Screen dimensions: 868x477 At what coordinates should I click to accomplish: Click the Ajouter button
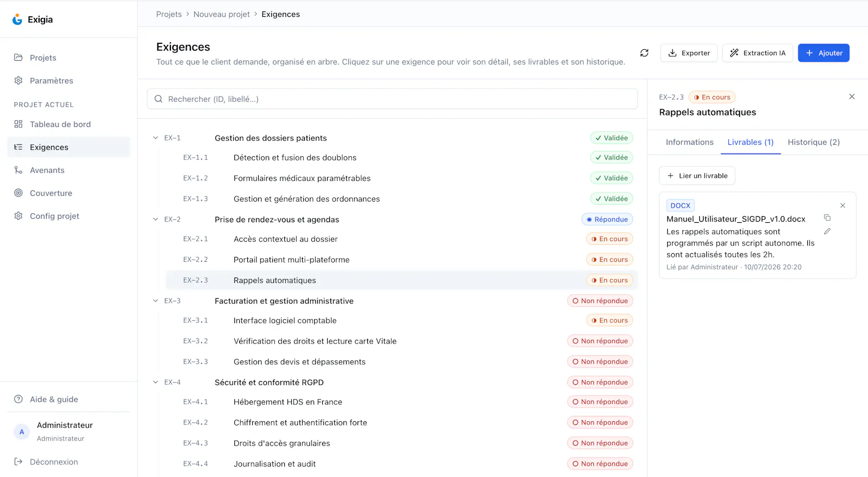[x=824, y=53]
